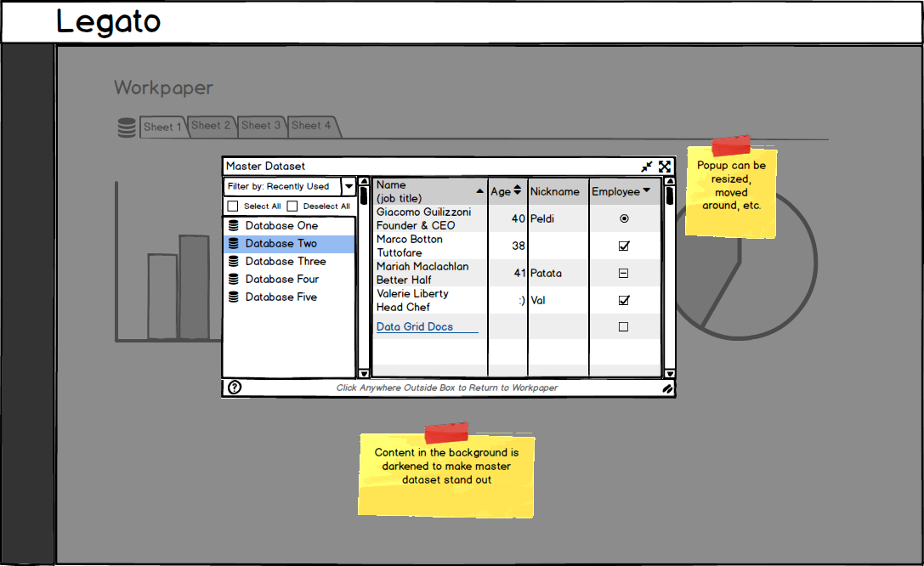Image resolution: width=924 pixels, height=566 pixels.
Task: Click the Val nickname cell
Action: 558,300
